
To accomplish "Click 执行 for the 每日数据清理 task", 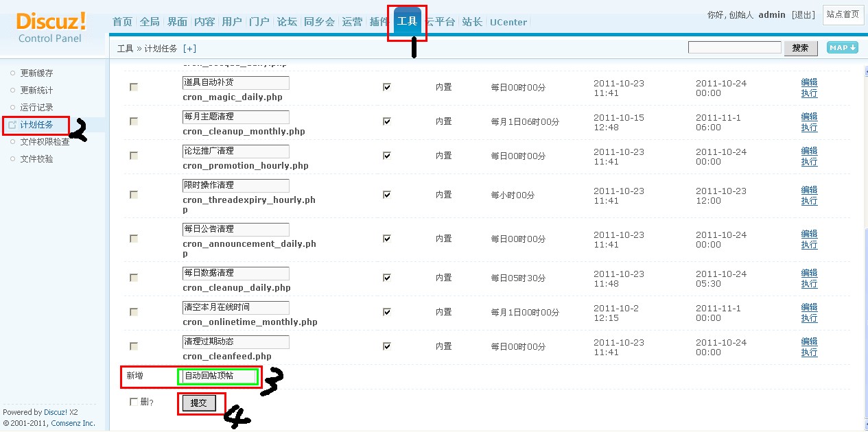I will click(809, 284).
